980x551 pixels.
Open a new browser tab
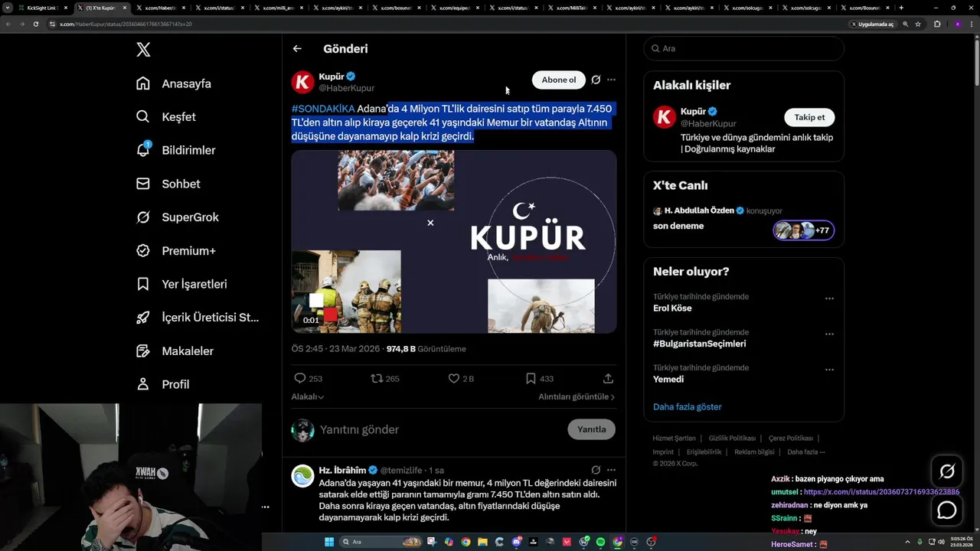pos(901,8)
